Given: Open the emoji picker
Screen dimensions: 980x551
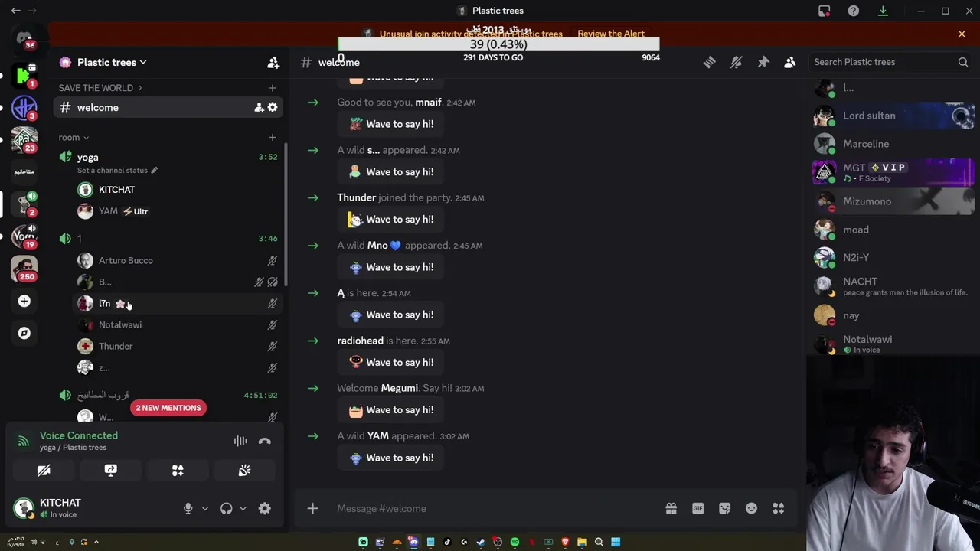Looking at the screenshot, I should (x=751, y=508).
